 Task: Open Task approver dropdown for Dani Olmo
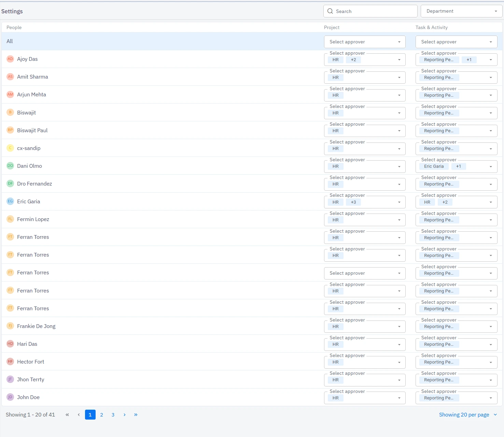pyautogui.click(x=491, y=167)
